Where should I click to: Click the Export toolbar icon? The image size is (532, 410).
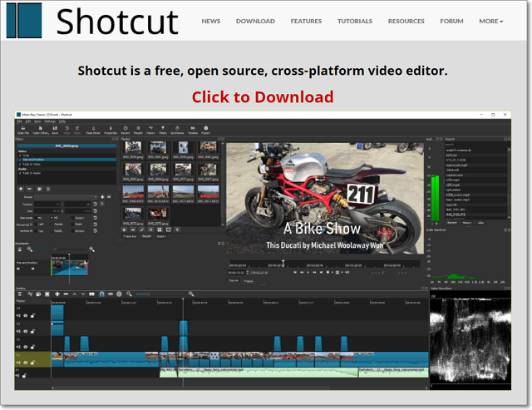(x=206, y=129)
